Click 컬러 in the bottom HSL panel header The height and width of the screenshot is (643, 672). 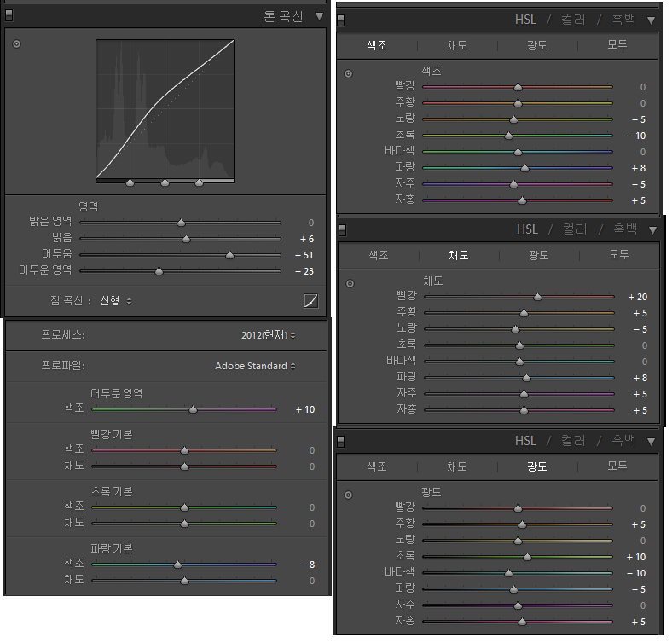pyautogui.click(x=573, y=441)
